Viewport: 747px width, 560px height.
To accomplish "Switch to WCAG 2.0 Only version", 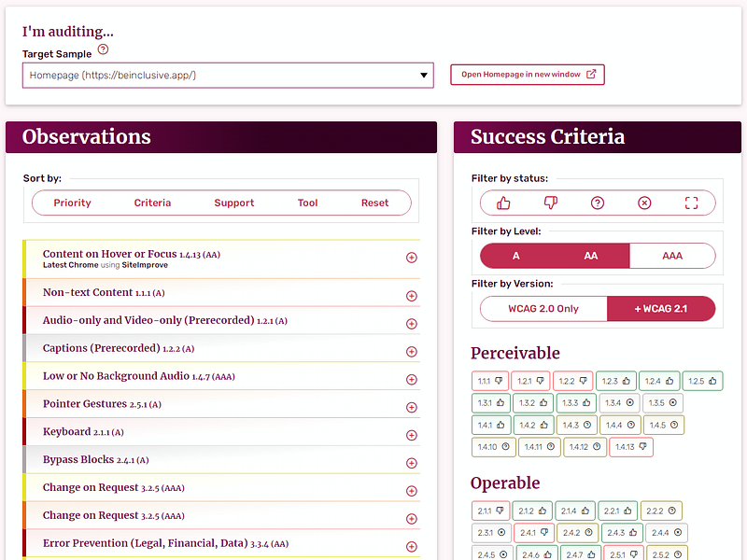I will (x=543, y=309).
